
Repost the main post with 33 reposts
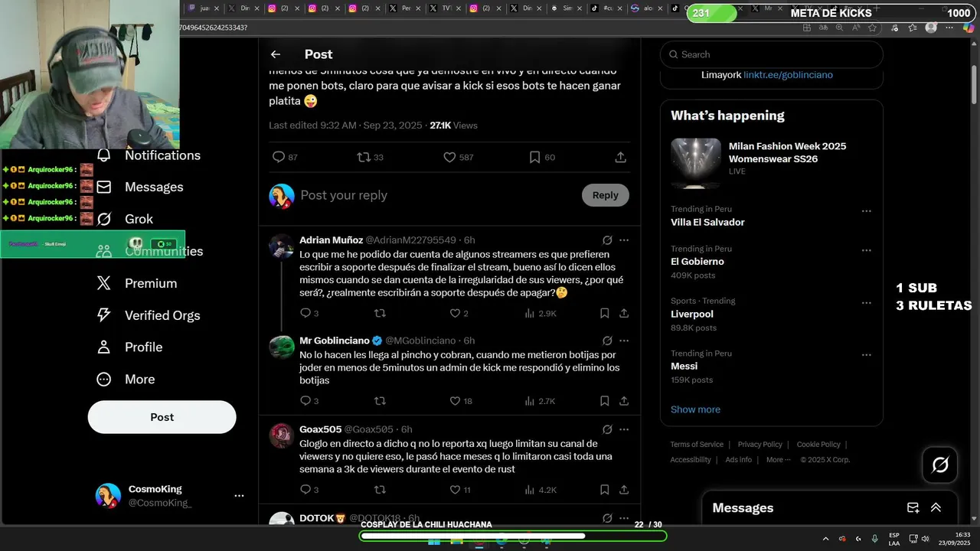pyautogui.click(x=371, y=157)
